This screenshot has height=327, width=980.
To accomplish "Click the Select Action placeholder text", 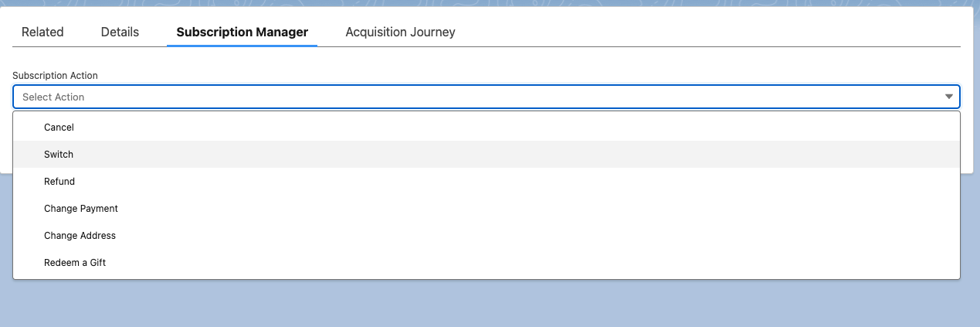I will [x=53, y=97].
